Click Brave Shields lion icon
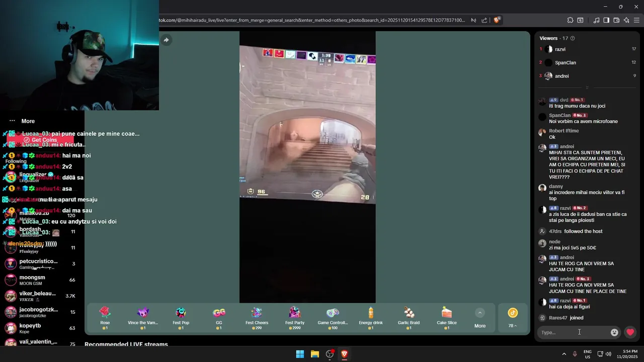The image size is (644, 362). click(x=497, y=20)
